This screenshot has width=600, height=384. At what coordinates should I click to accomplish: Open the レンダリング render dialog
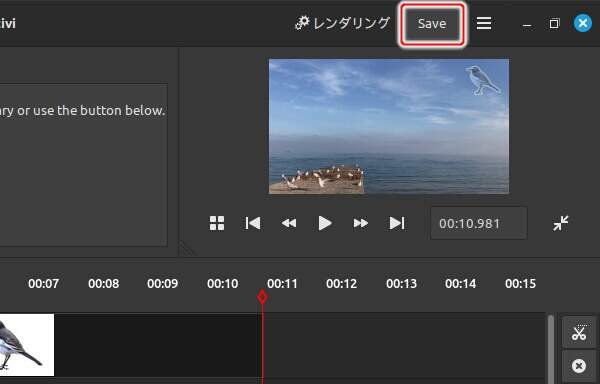342,23
